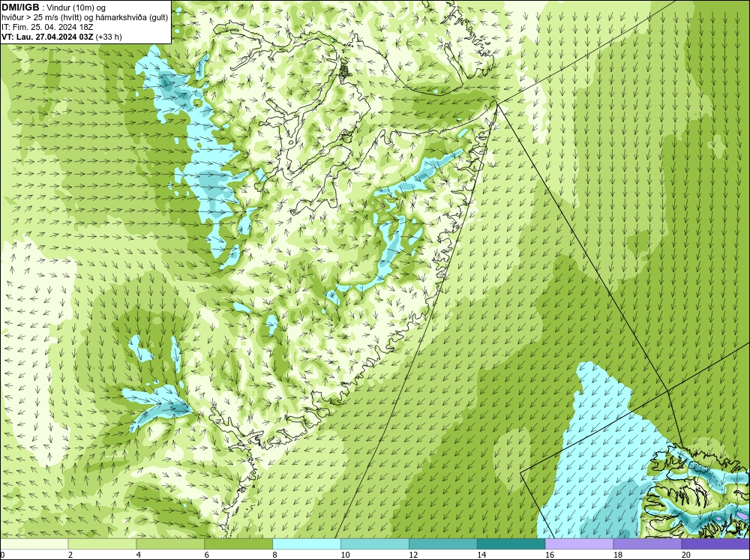Select the 14–16 m/s dark teal legend swatch
Image resolution: width=750 pixels, height=560 pixels.
(x=511, y=544)
